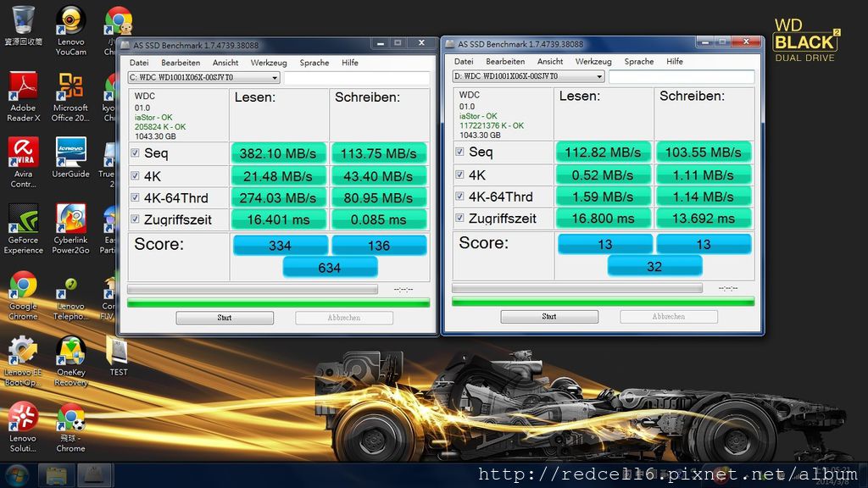Toggle 4K-64Thrd checkbox in C: drive window

point(135,197)
